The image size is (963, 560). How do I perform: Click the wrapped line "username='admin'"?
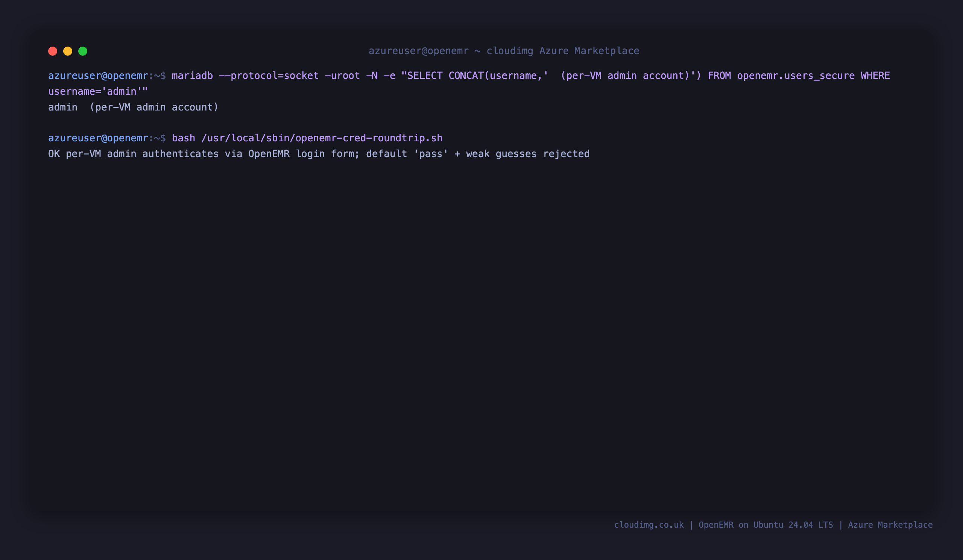click(x=98, y=92)
